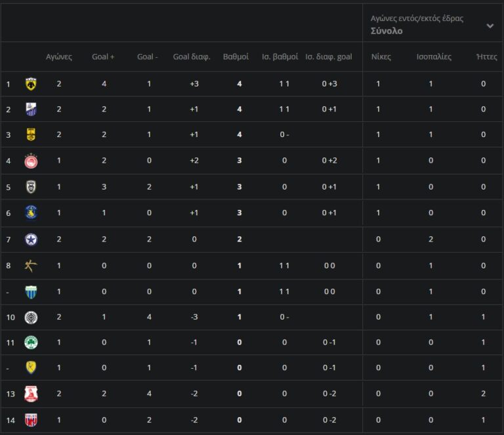Select the yellow Aris crest in third place
504x435 pixels.
pos(31,135)
